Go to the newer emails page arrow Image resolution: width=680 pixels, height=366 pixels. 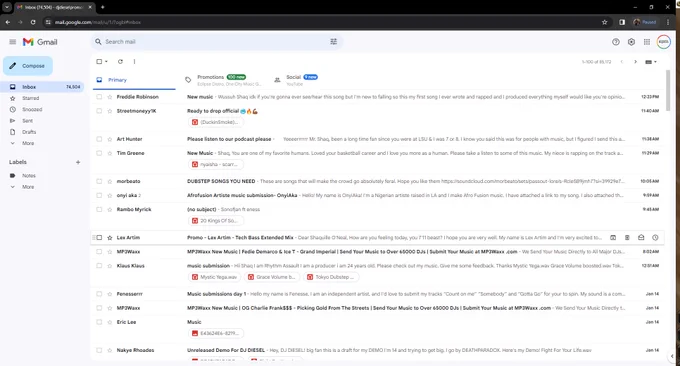coord(621,62)
